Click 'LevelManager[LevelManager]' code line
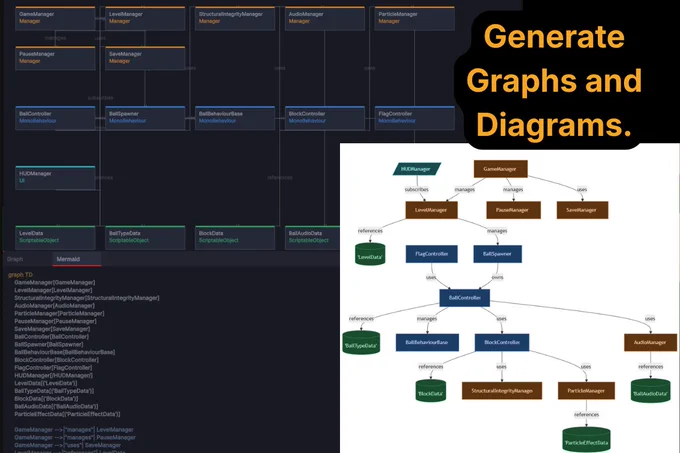This screenshot has width=680, height=453. (x=53, y=290)
